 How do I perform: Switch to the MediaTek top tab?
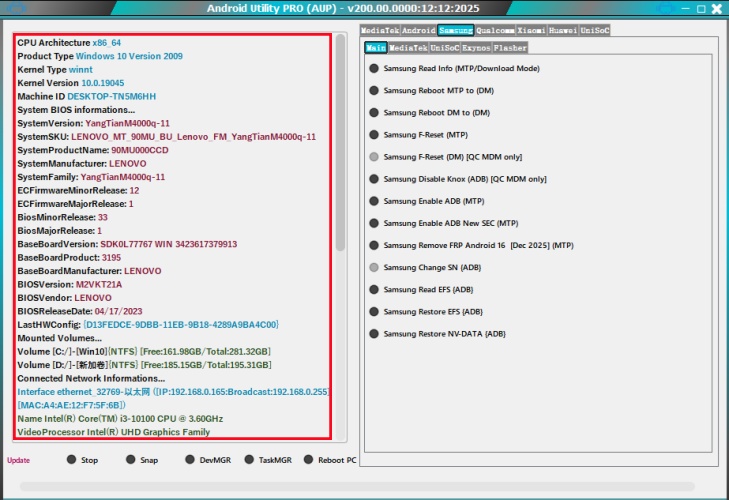point(380,30)
